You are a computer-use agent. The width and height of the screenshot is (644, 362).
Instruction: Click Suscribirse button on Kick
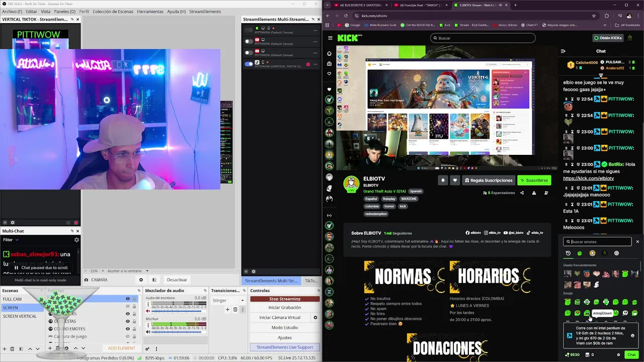pos(534,180)
